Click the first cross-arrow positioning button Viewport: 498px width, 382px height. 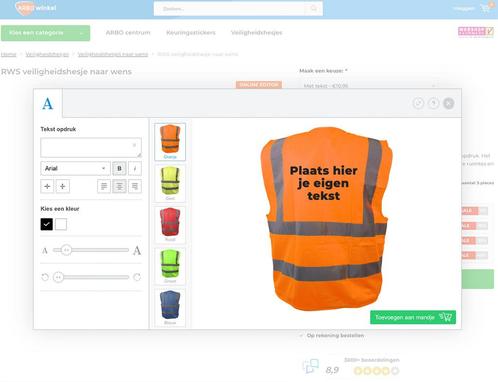click(x=47, y=186)
